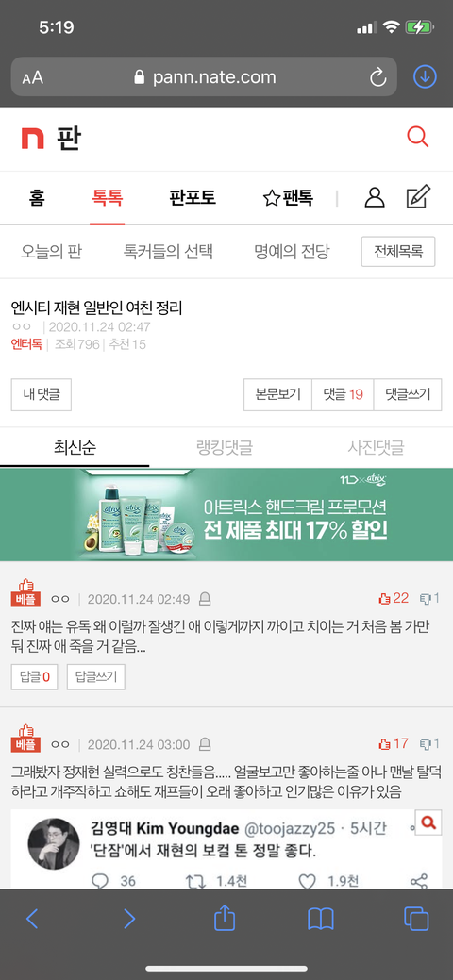
Task: Magnify the embedded tweet image
Action: 428,822
